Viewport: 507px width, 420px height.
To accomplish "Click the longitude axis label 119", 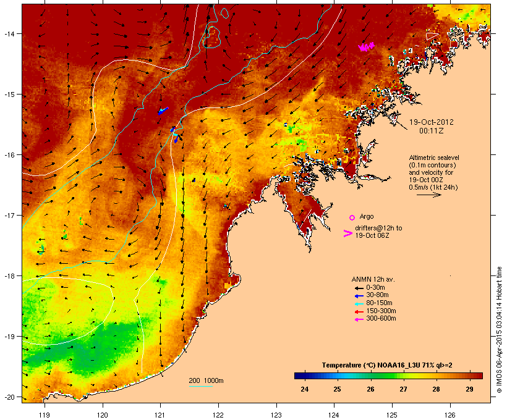I will point(45,415).
